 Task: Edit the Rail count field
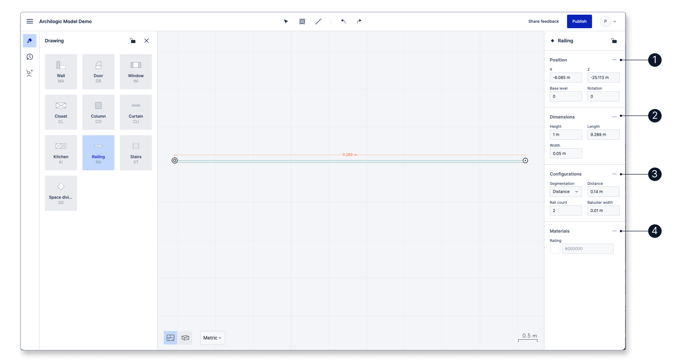[x=566, y=210]
